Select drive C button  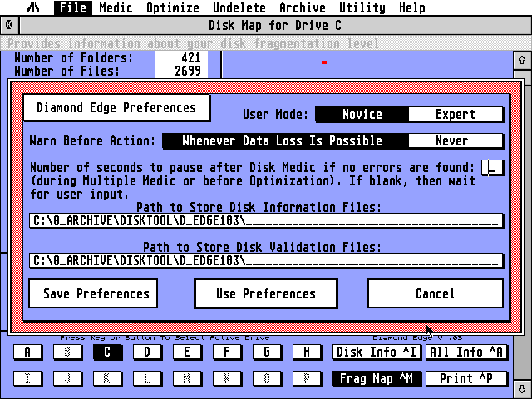pyautogui.click(x=107, y=352)
